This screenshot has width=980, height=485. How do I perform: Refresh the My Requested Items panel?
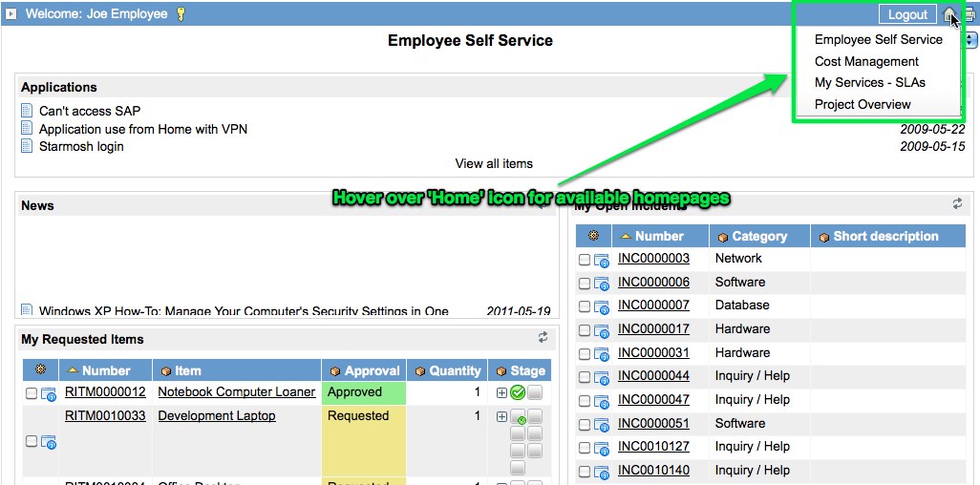[x=543, y=338]
